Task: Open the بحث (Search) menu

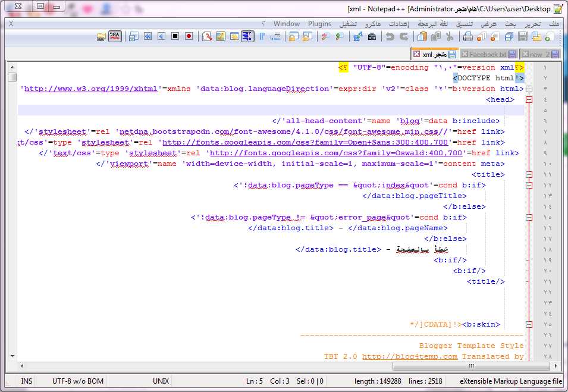Action: 510,24
